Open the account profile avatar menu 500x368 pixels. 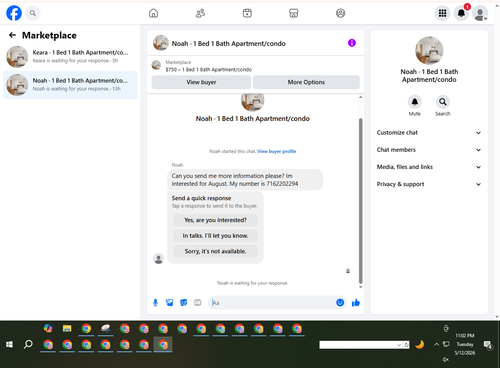(480, 13)
